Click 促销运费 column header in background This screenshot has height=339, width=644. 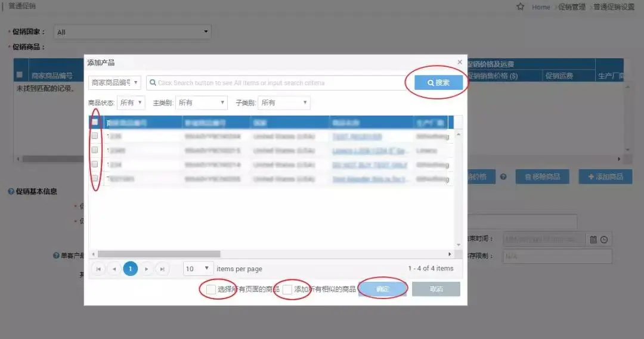tap(559, 76)
